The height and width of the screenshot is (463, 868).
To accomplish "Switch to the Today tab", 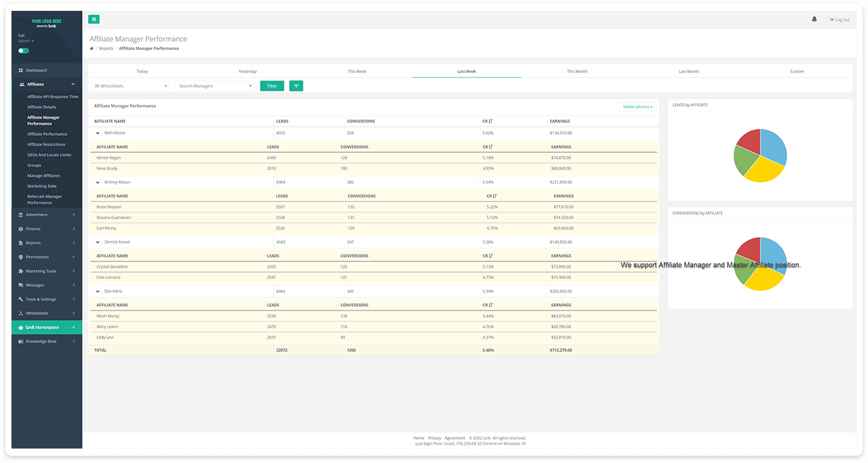I will [142, 71].
